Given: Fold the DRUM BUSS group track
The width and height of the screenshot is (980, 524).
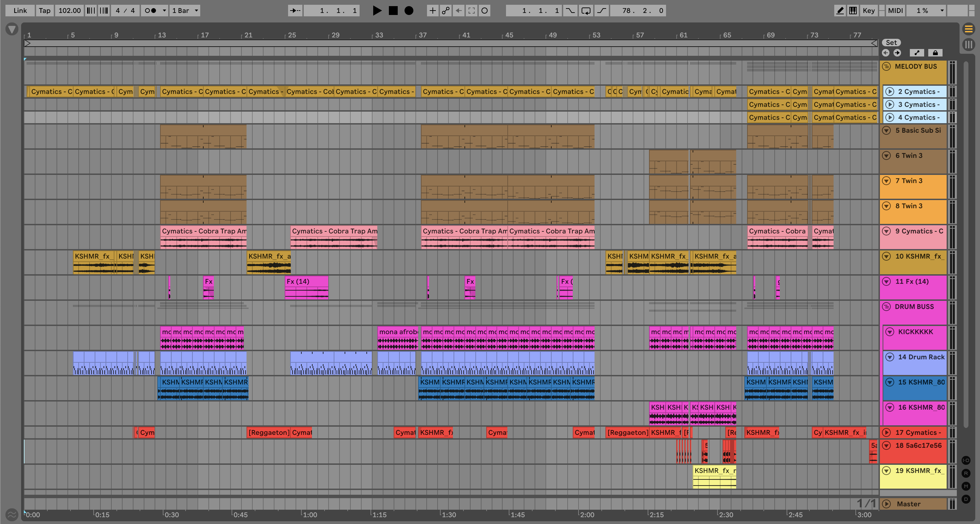Looking at the screenshot, I should coord(886,307).
